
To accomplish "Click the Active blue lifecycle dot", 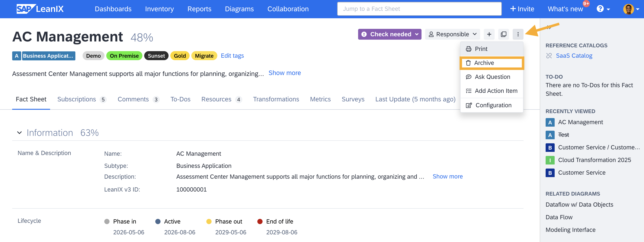I will (158, 221).
